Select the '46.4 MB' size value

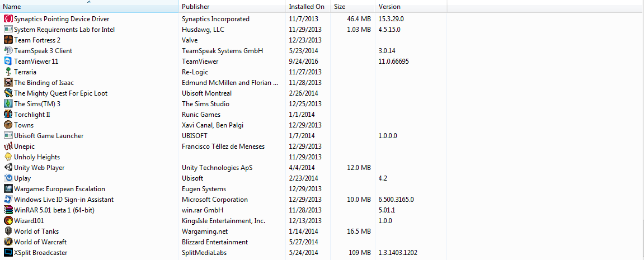(x=359, y=19)
